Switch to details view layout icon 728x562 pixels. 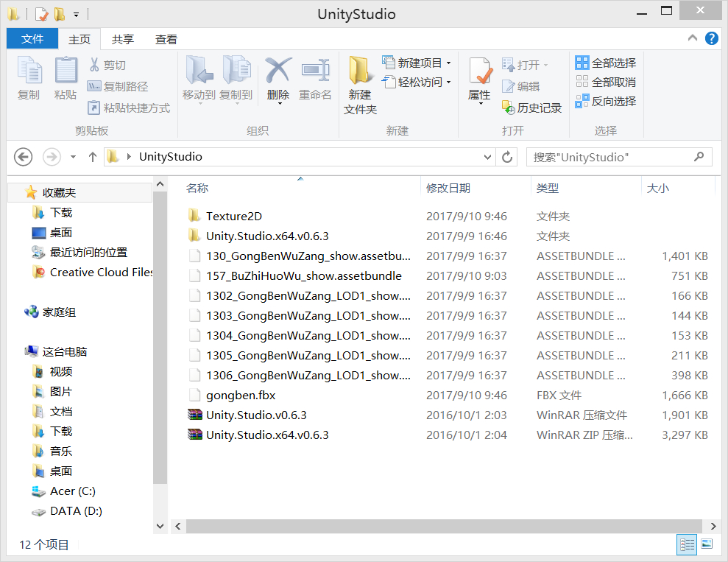[x=687, y=544]
